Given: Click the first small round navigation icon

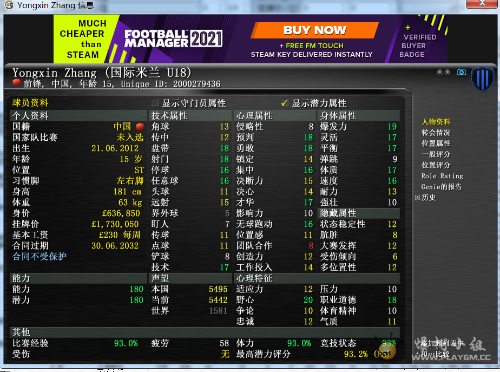Looking at the screenshot, I should pos(440,72).
